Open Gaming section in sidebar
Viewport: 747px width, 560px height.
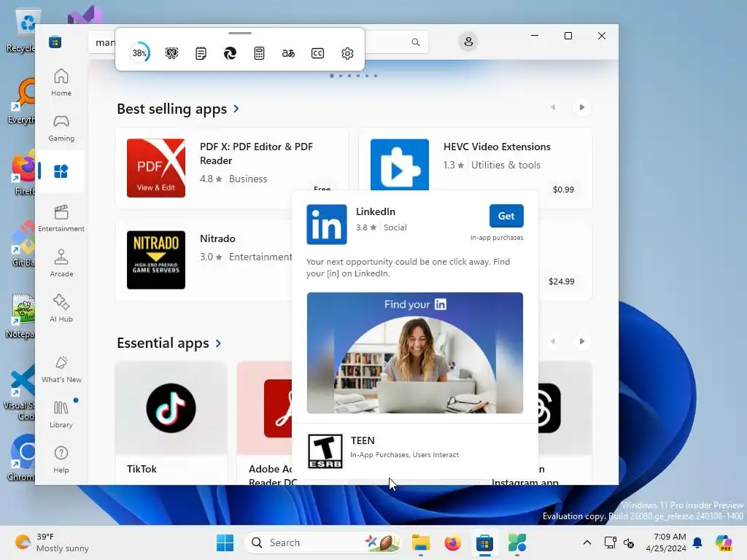pyautogui.click(x=61, y=128)
